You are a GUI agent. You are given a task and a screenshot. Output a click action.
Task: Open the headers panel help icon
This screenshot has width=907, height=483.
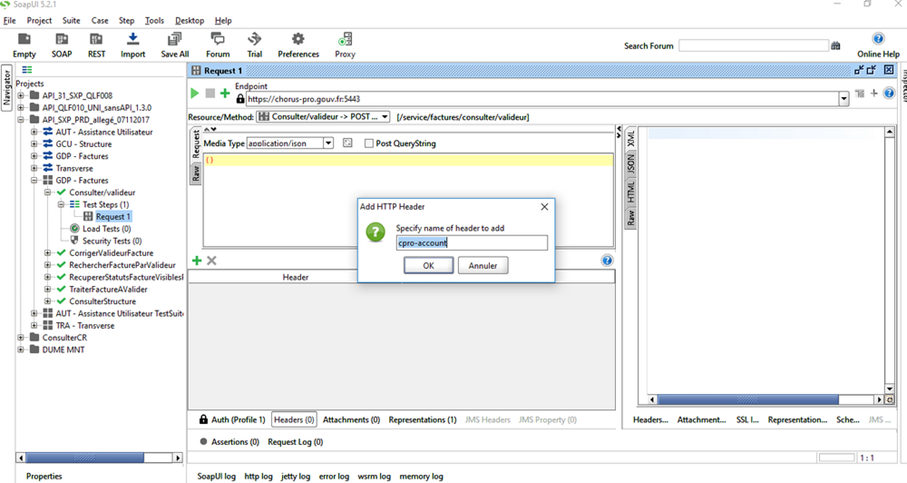(607, 260)
